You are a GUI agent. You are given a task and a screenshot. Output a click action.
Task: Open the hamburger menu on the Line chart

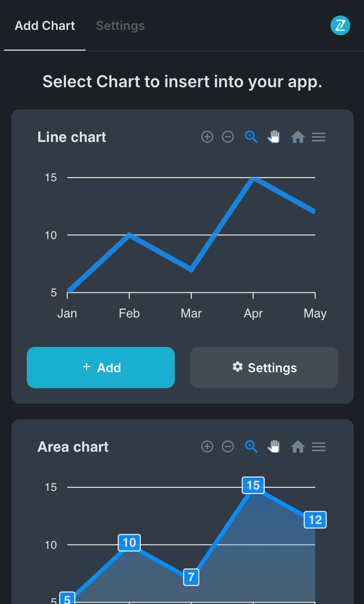click(x=318, y=137)
